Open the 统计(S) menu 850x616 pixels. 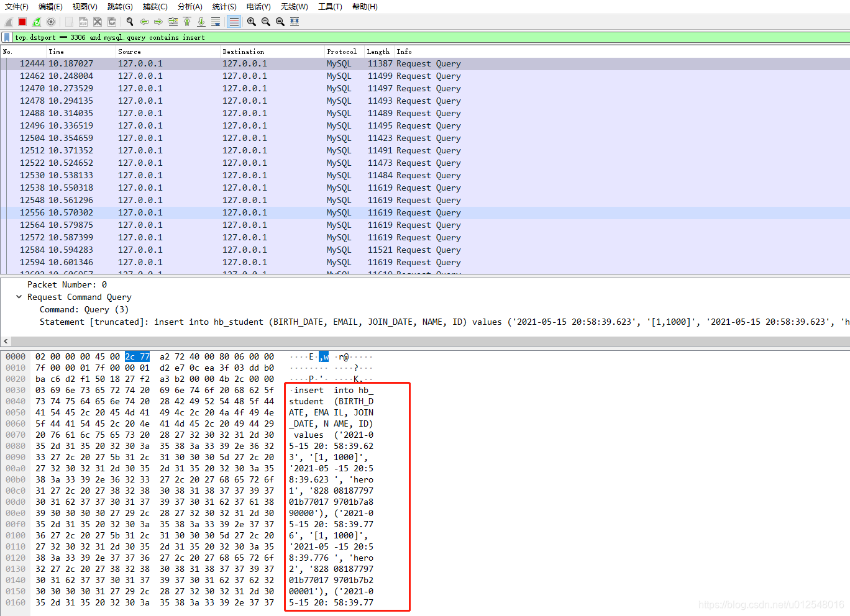(x=224, y=7)
